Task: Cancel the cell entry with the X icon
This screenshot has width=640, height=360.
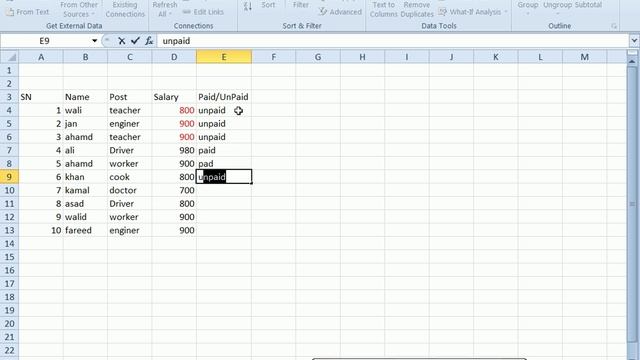Action: [x=121, y=41]
